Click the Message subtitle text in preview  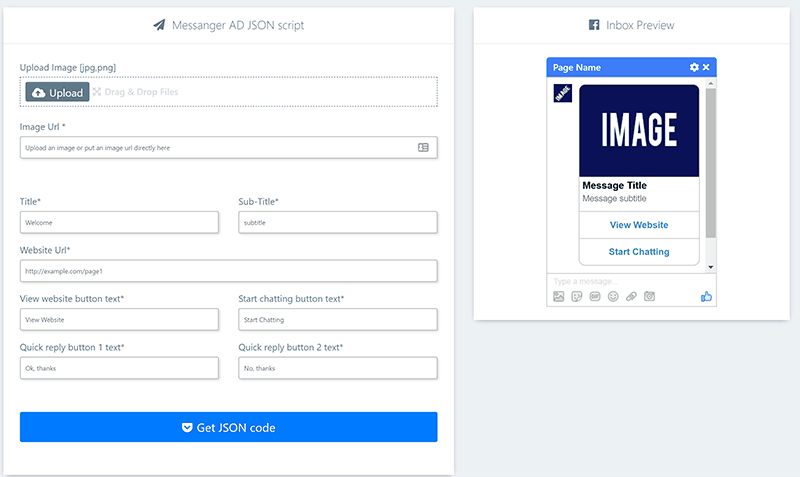pos(614,198)
